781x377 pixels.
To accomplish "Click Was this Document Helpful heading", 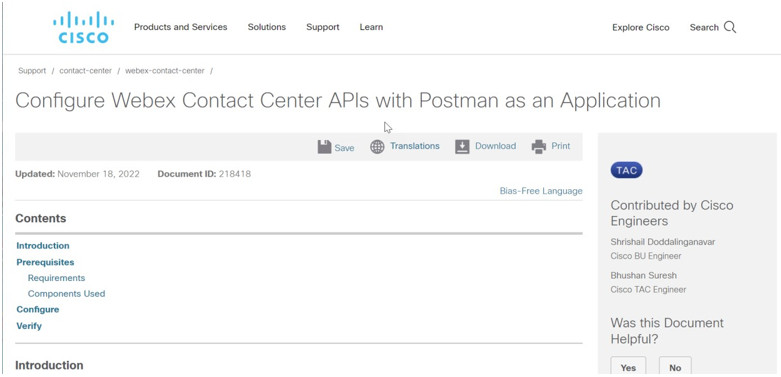I will pos(667,331).
